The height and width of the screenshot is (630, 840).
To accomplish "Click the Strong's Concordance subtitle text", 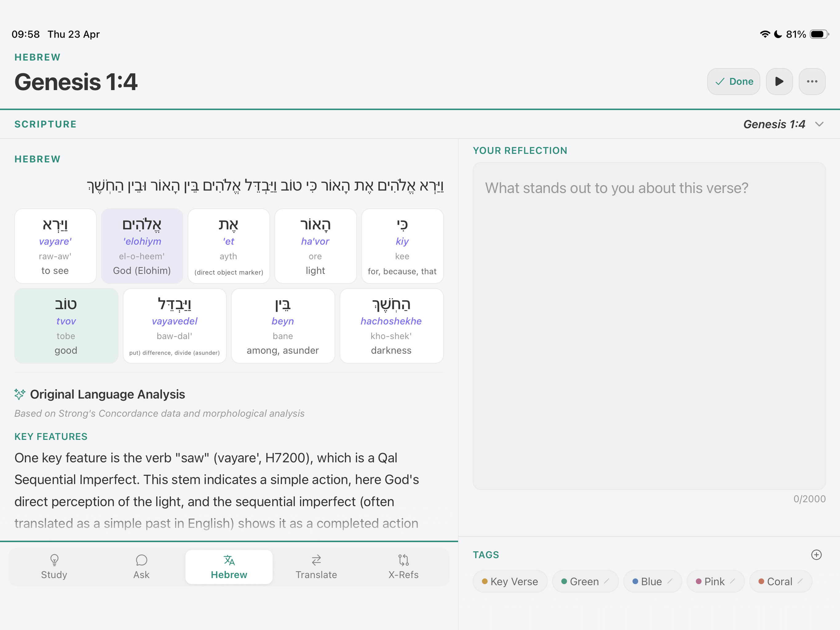I will 160,413.
